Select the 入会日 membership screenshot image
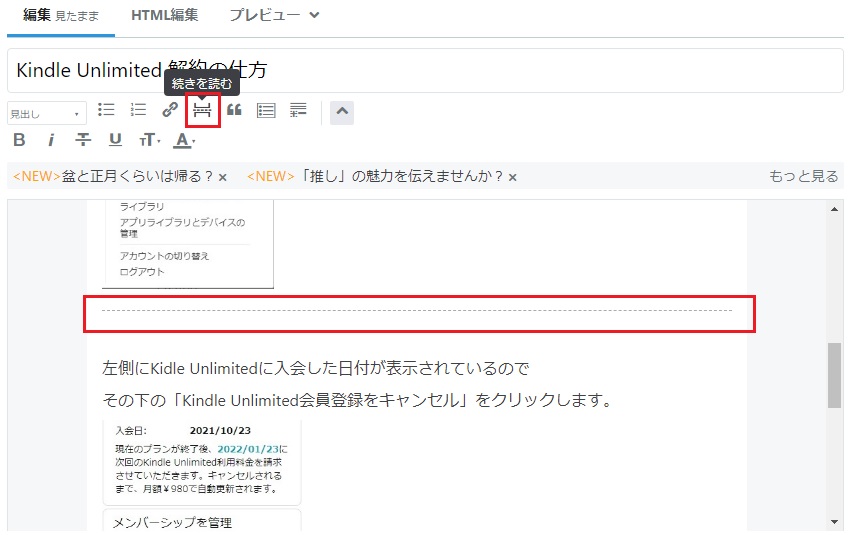The height and width of the screenshot is (535, 854). (202, 461)
